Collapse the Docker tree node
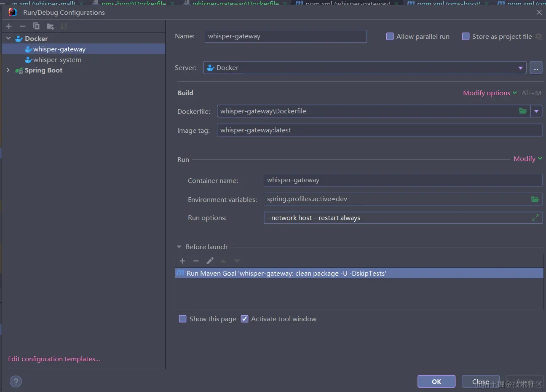The width and height of the screenshot is (546, 392). (8, 38)
